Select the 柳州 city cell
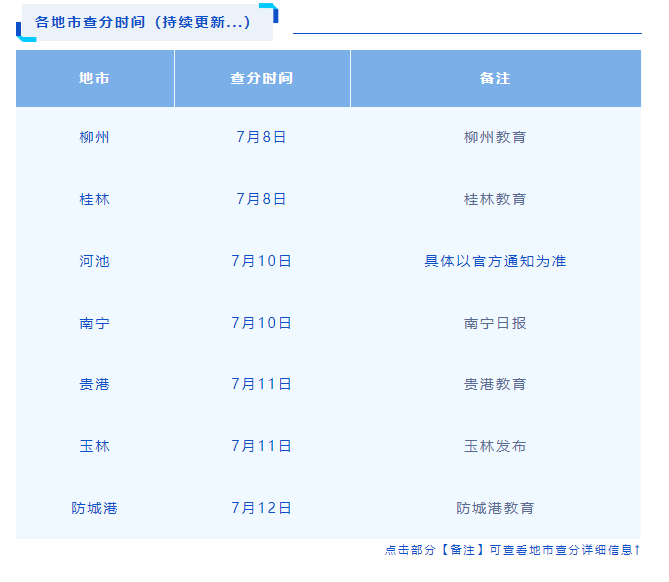This screenshot has height=582, width=669. pyautogui.click(x=95, y=137)
